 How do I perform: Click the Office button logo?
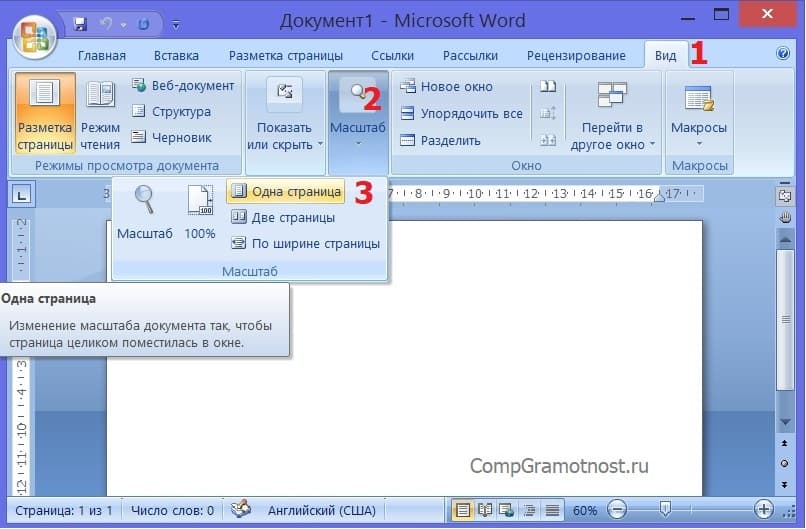[35, 37]
